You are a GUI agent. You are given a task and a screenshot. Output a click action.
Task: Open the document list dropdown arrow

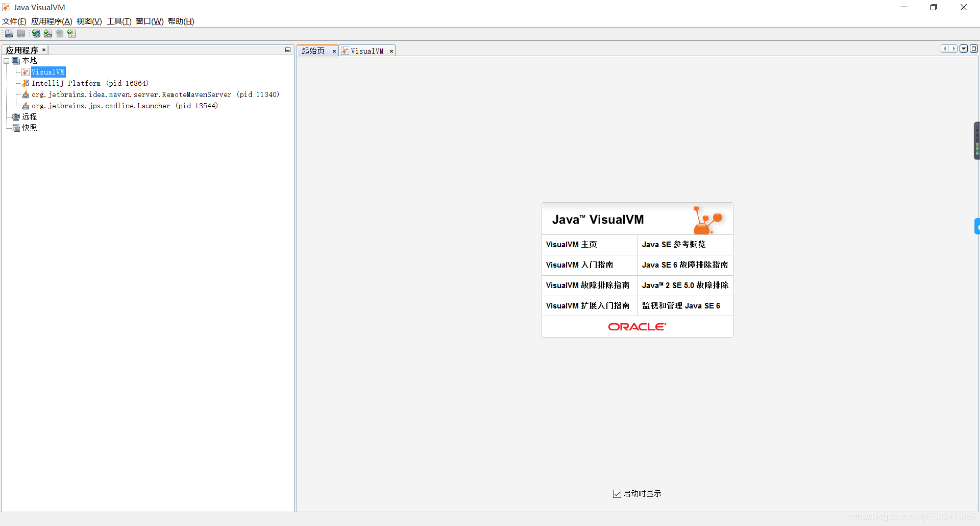964,49
